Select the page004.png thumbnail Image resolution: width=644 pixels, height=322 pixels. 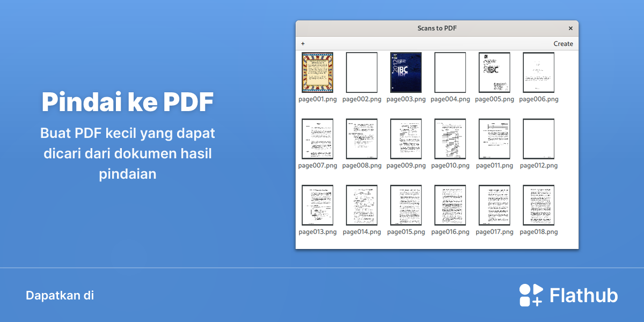[450, 72]
